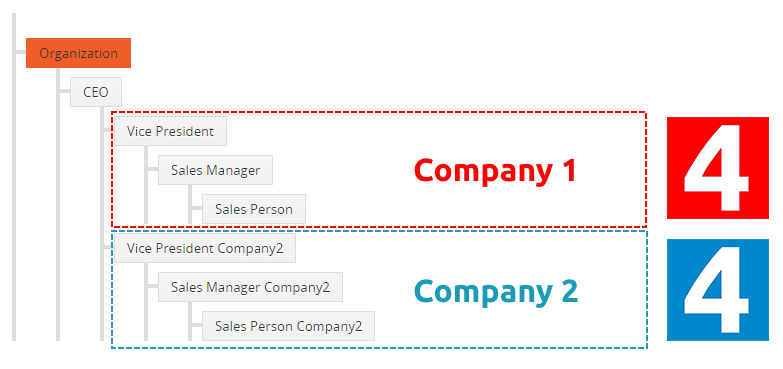The image size is (783, 369).
Task: Select the orange Organization root node
Action: pyautogui.click(x=78, y=53)
